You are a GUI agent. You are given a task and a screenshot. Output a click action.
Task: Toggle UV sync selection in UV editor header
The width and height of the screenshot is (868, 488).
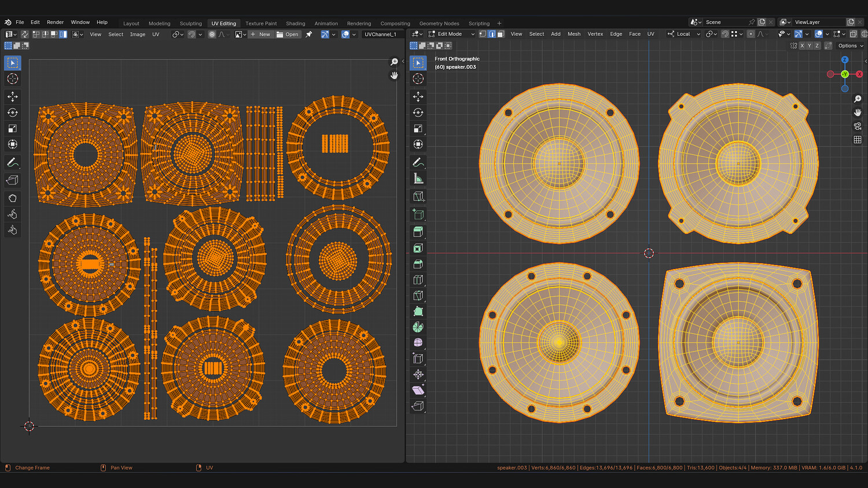pyautogui.click(x=25, y=34)
